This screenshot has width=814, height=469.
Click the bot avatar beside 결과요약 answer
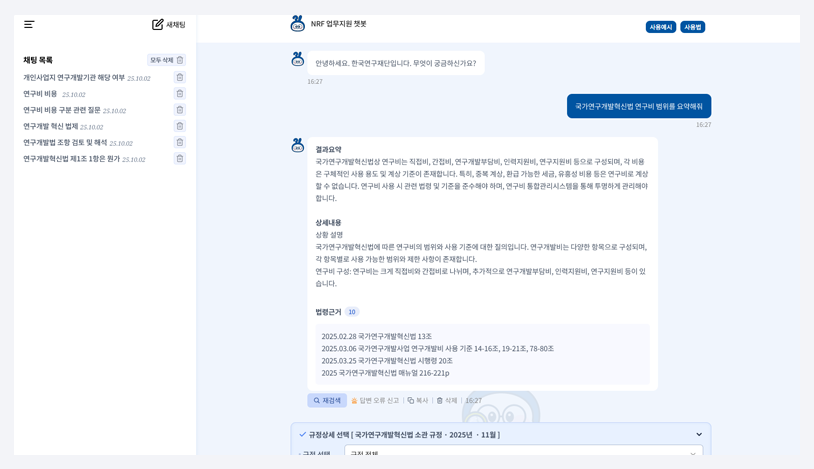[x=297, y=145]
